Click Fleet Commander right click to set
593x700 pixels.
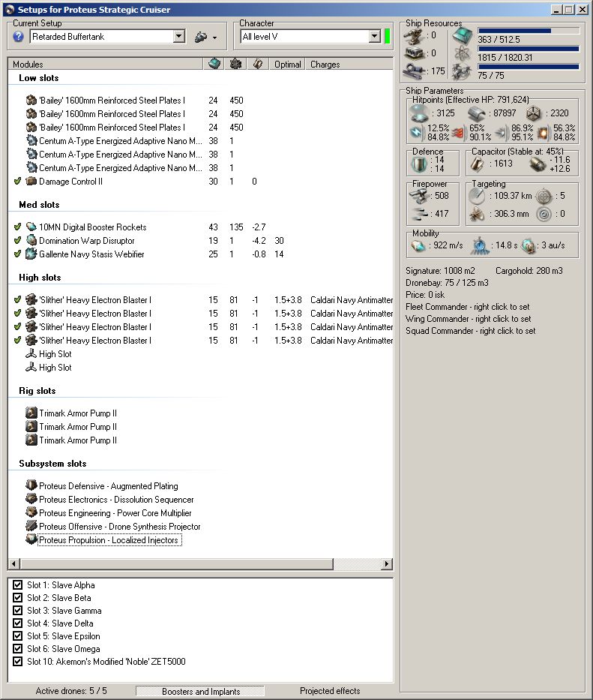pyautogui.click(x=468, y=307)
